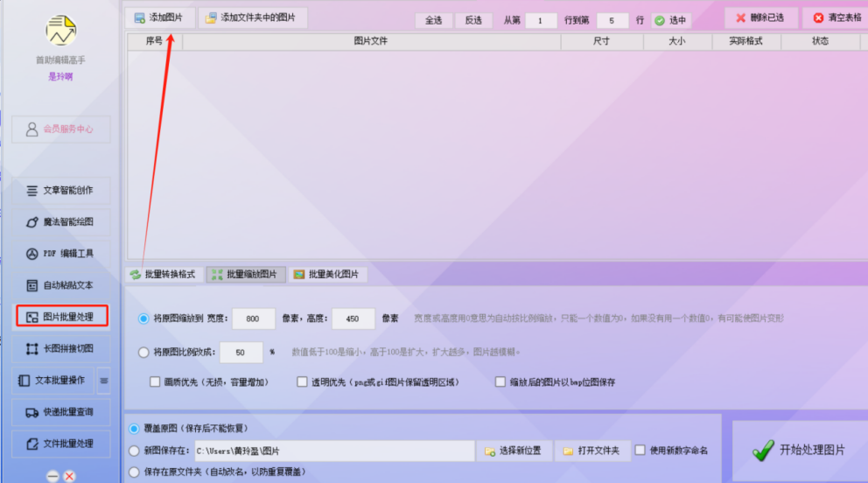Open 自动粘贴文本 tool
The image size is (868, 483).
click(61, 285)
